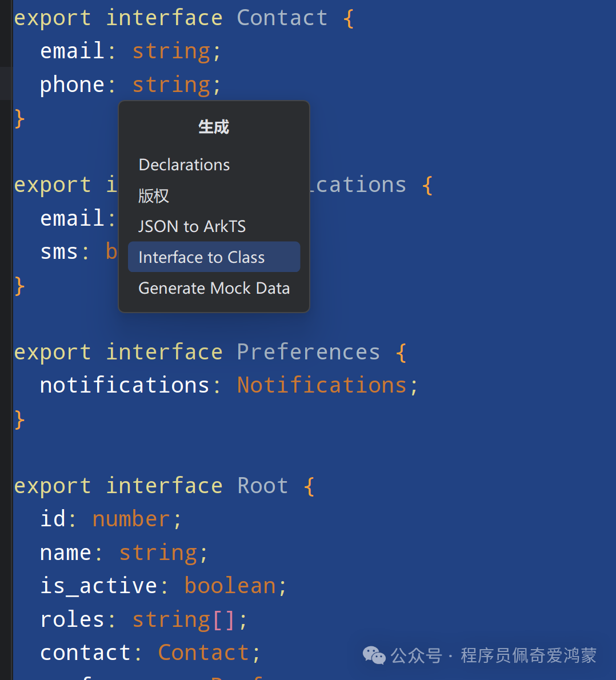Click the Contact type on contact line

(203, 653)
